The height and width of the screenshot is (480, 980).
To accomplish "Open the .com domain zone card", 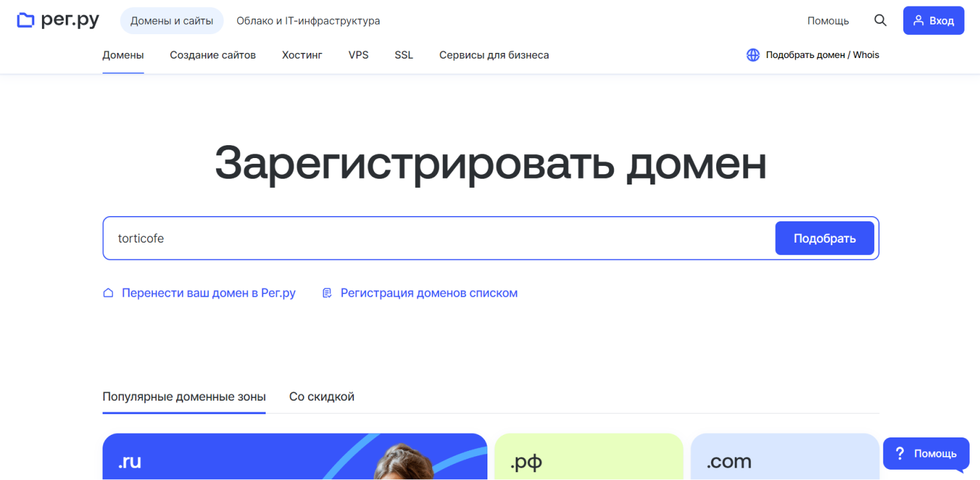I will tap(785, 457).
